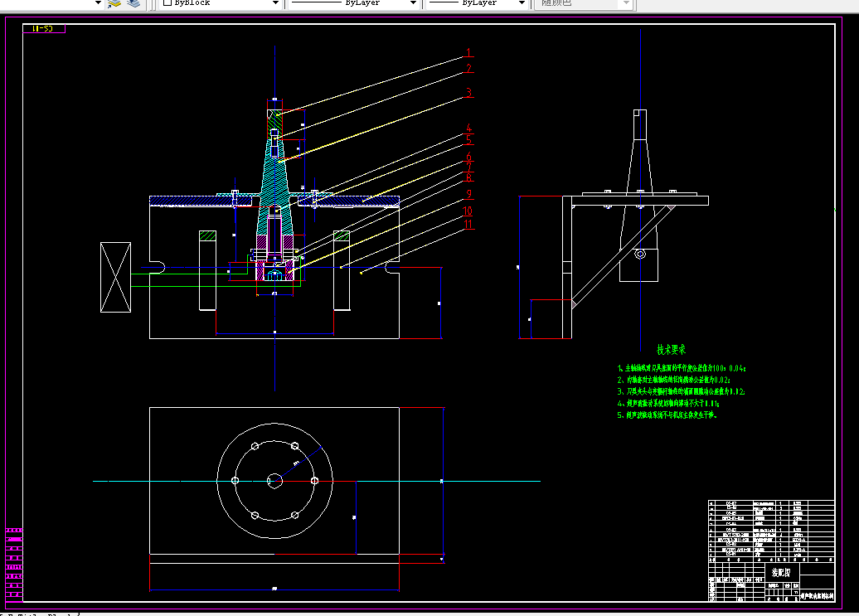This screenshot has height=616, width=859.
Task: Select technical requirement line 2 text
Action: click(674, 380)
